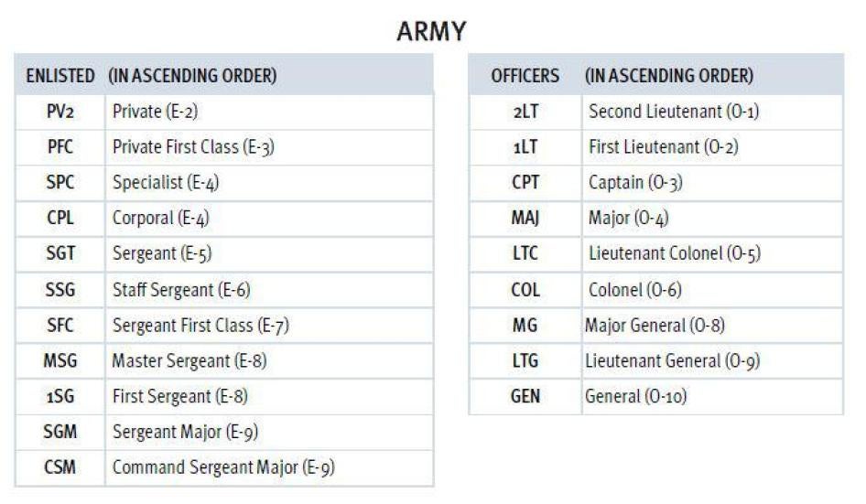Select the First Sergeant (E-8) entry
Screen dimensions: 866x504
pyautogui.click(x=179, y=396)
